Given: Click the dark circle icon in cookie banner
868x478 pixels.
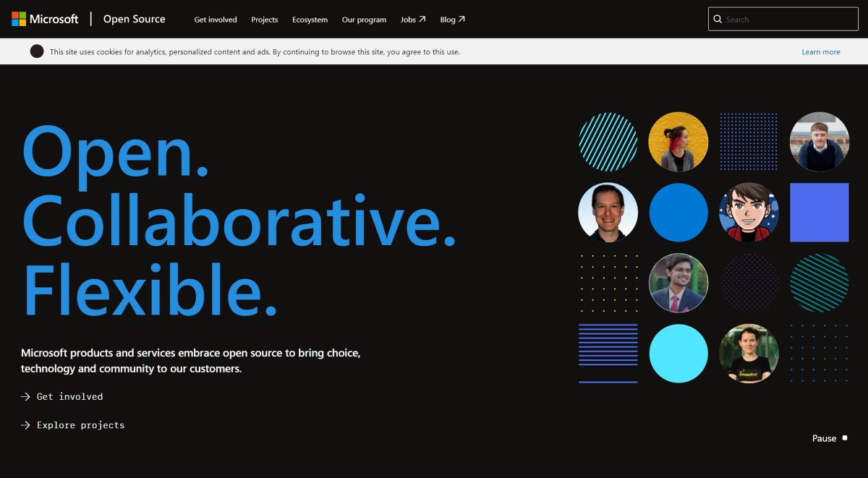Looking at the screenshot, I should coord(36,51).
